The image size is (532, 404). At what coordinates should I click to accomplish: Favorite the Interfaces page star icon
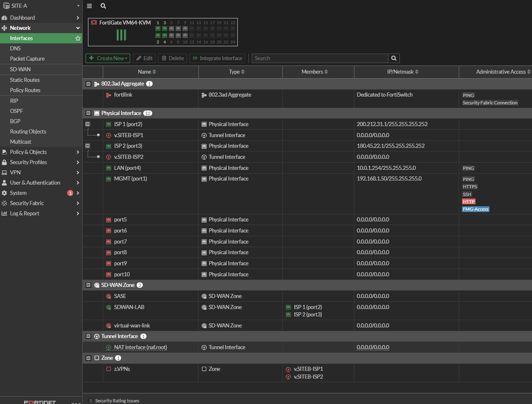78,38
